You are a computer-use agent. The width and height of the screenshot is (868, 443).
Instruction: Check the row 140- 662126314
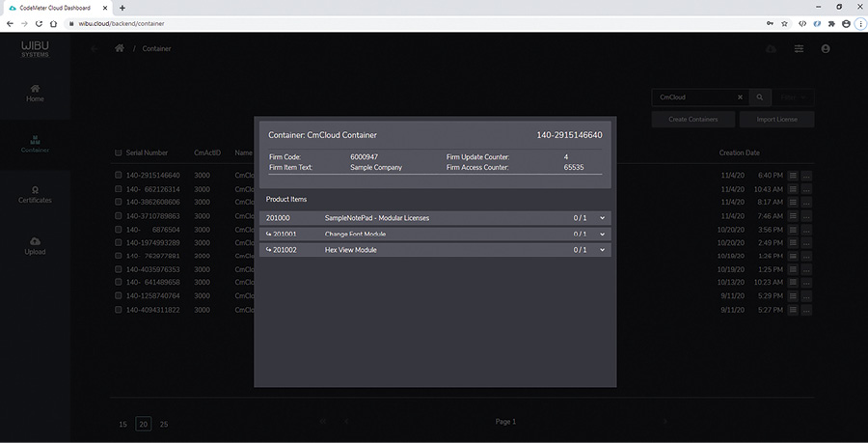pos(118,189)
